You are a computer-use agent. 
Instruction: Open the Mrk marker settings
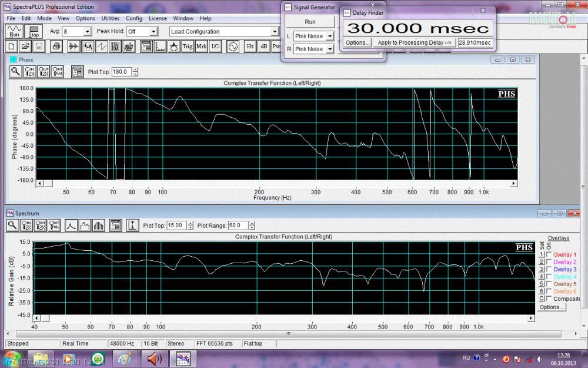click(x=201, y=47)
